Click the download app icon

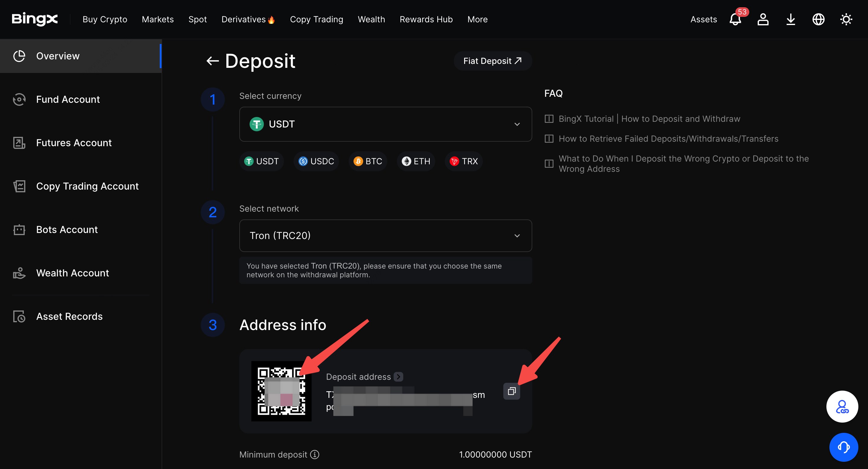coord(791,20)
